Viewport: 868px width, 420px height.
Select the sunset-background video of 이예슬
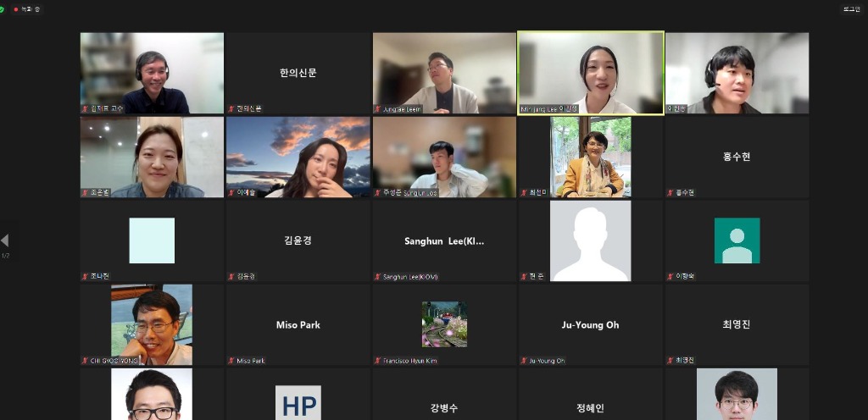(x=298, y=157)
